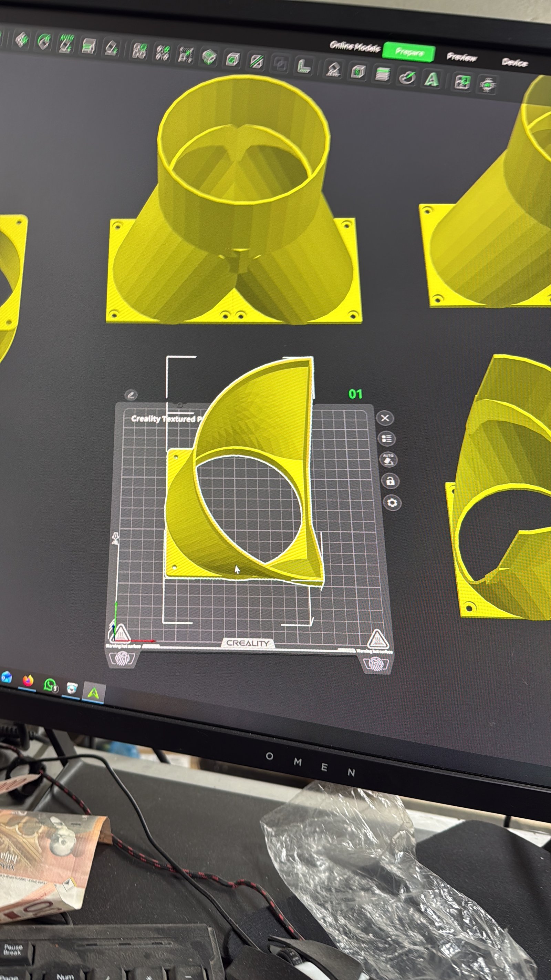This screenshot has width=551, height=980.
Task: Select the Measure L-shaped ruler tool
Action: coord(304,66)
